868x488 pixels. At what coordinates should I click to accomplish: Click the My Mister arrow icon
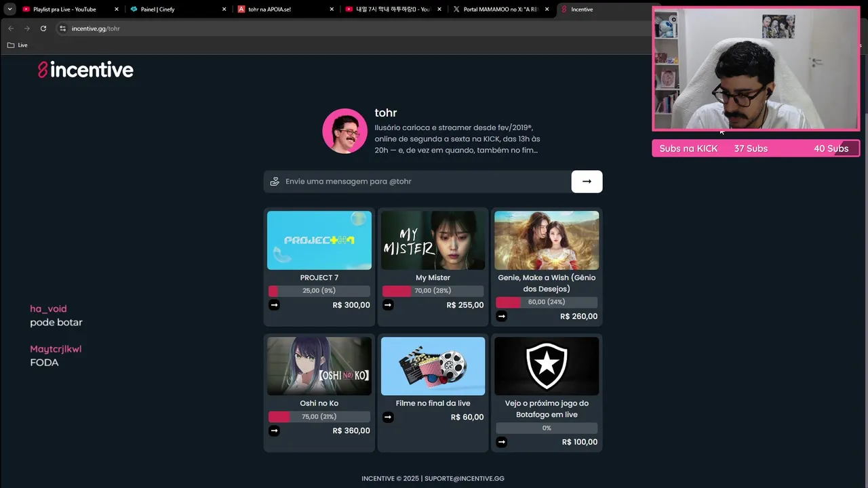click(x=388, y=305)
